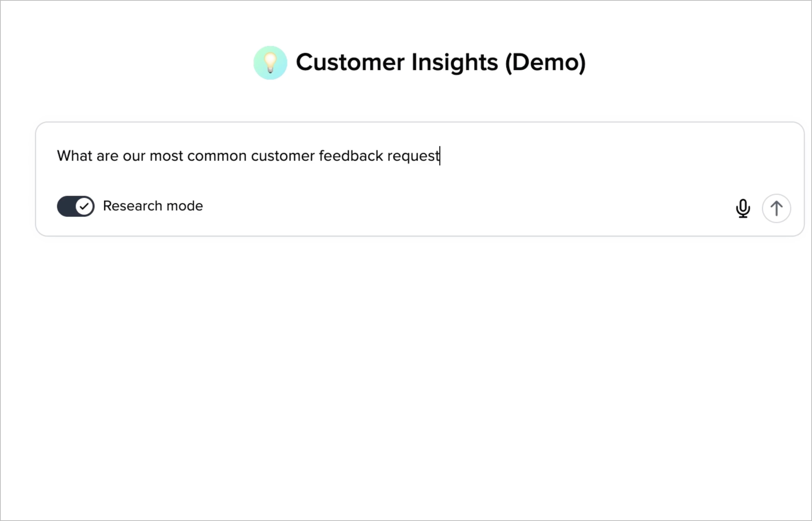This screenshot has height=521, width=812.
Task: Place cursor after the word "request"
Action: point(440,156)
